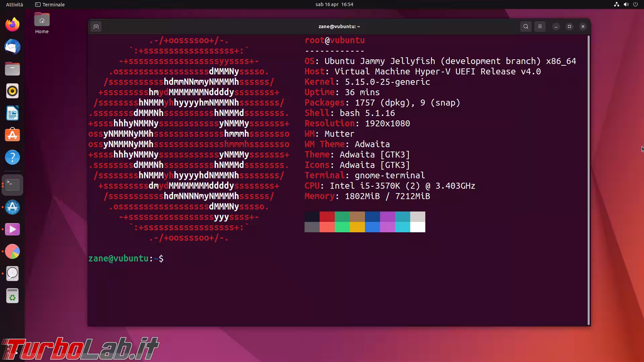Viewport: 644px width, 362px height.
Task: Expand the system status menu
Action: (x=626, y=4)
